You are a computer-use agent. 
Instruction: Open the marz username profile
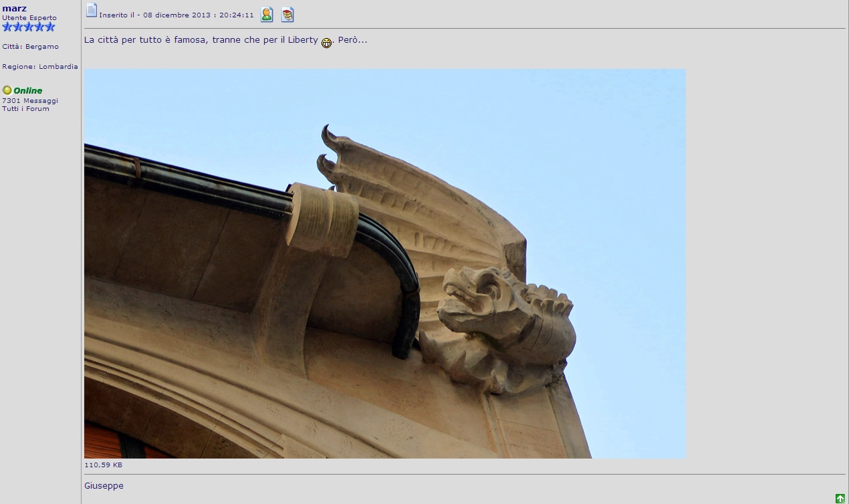pos(15,8)
